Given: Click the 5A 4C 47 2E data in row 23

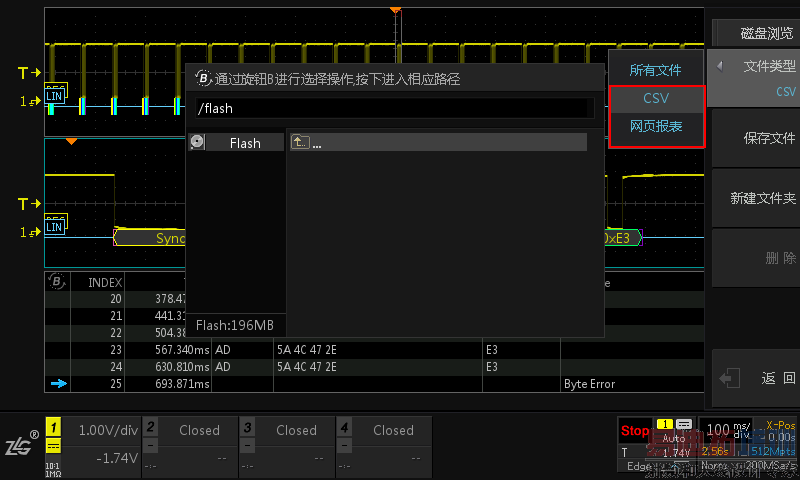Looking at the screenshot, I should click(x=307, y=350).
